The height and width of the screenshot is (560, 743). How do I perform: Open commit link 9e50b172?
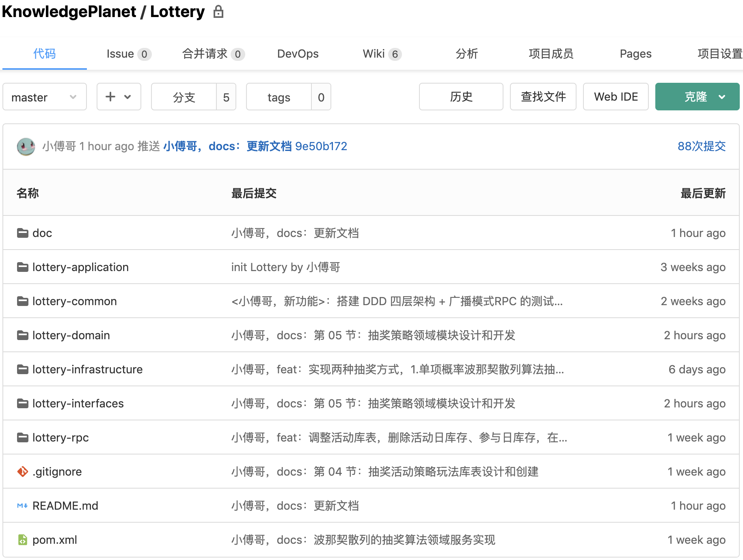click(321, 146)
